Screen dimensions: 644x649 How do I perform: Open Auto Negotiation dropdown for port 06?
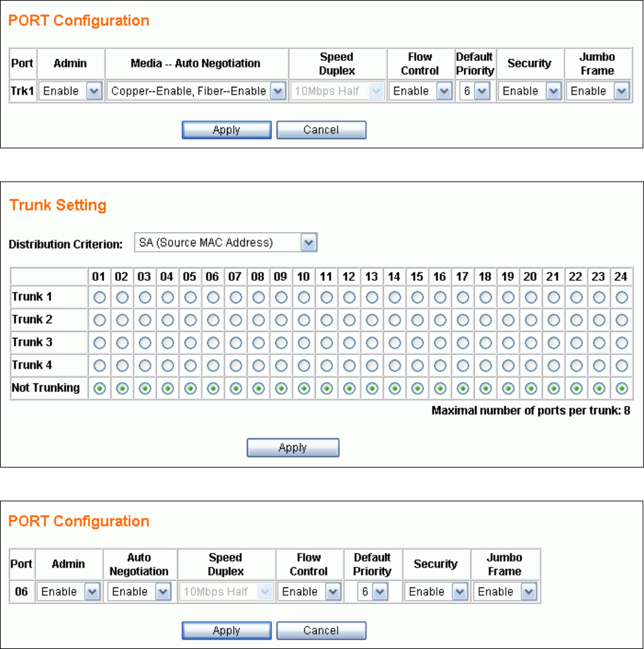click(140, 592)
